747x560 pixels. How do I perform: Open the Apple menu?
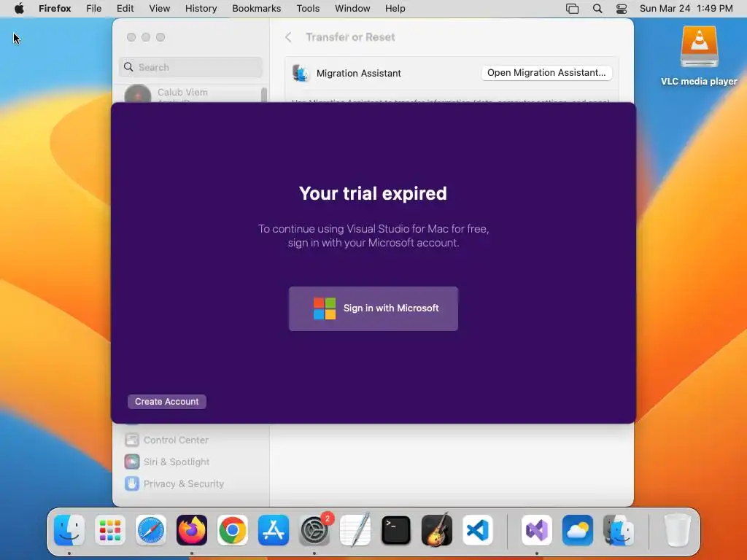click(x=19, y=9)
